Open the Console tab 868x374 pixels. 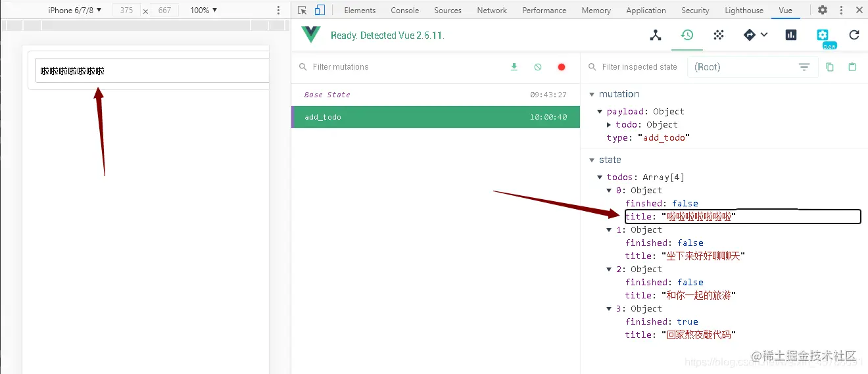click(405, 11)
